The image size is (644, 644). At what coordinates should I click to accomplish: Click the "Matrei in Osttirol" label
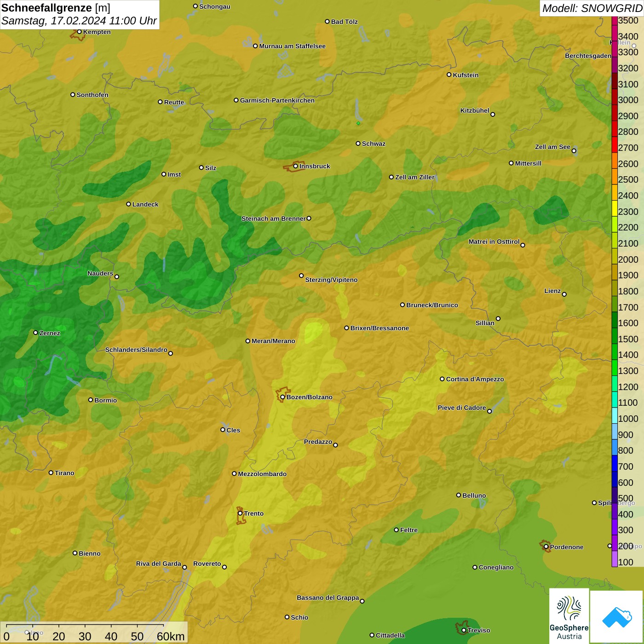click(494, 241)
